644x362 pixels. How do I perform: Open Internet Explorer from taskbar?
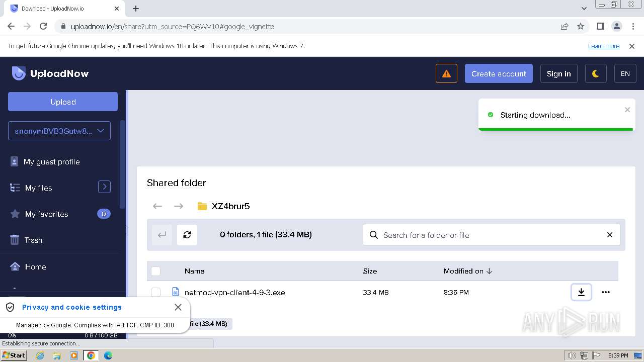point(40,355)
